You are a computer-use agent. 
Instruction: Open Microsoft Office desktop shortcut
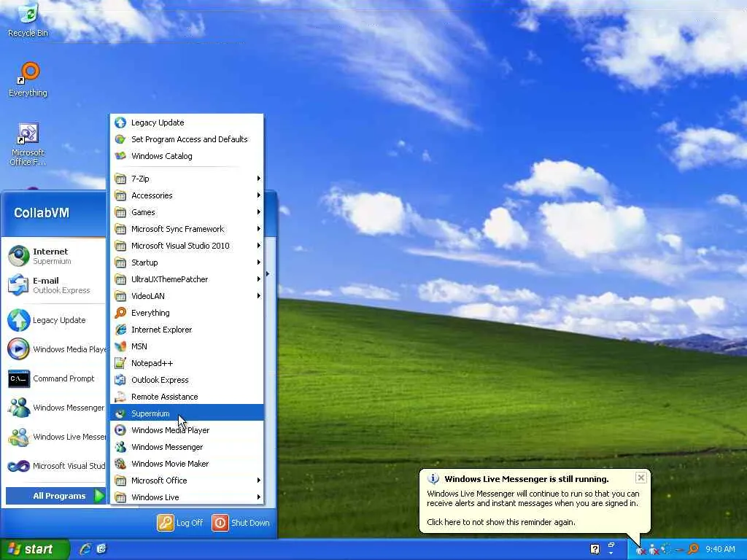coord(28,144)
